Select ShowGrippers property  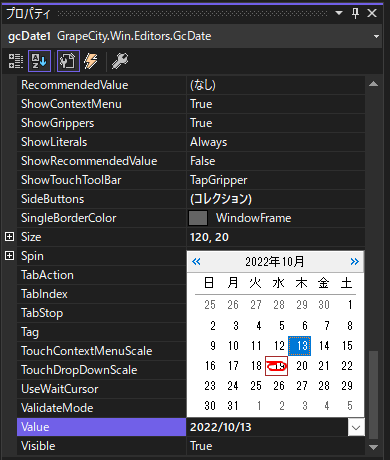click(101, 123)
